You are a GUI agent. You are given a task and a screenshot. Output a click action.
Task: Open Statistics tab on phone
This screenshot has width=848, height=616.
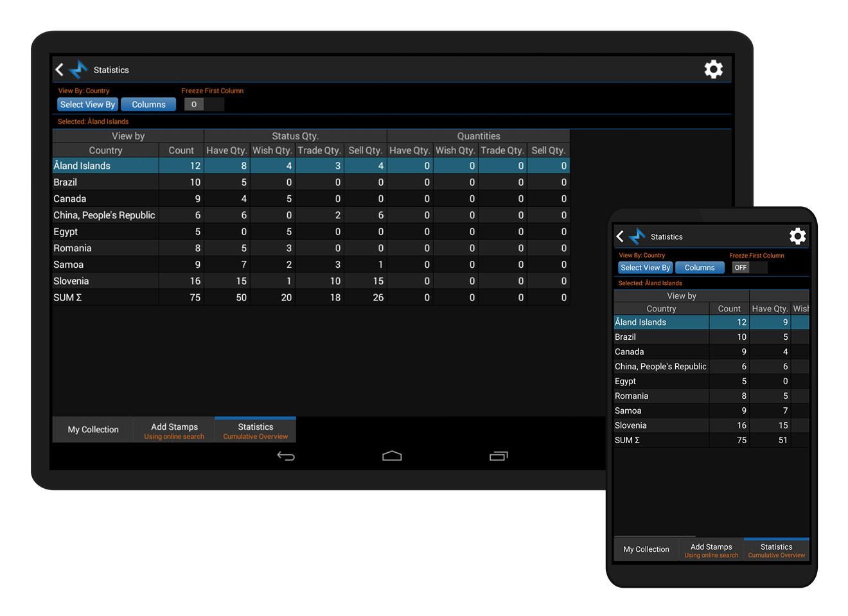pos(776,550)
